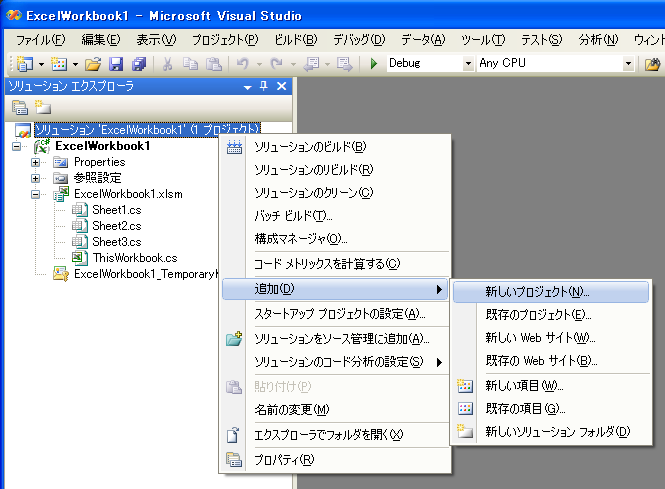Viewport: 665px width, 489px height.
Task: Click the Undo arrow icon
Action: [x=243, y=64]
